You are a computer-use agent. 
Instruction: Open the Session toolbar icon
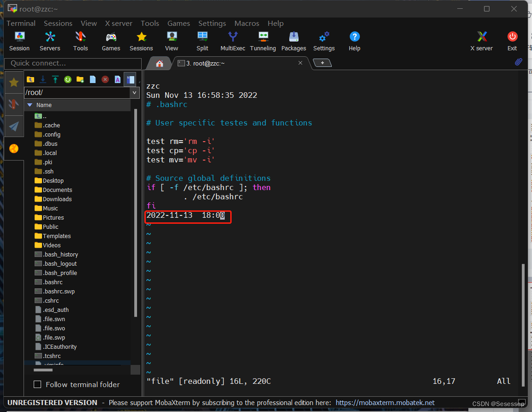pos(19,41)
